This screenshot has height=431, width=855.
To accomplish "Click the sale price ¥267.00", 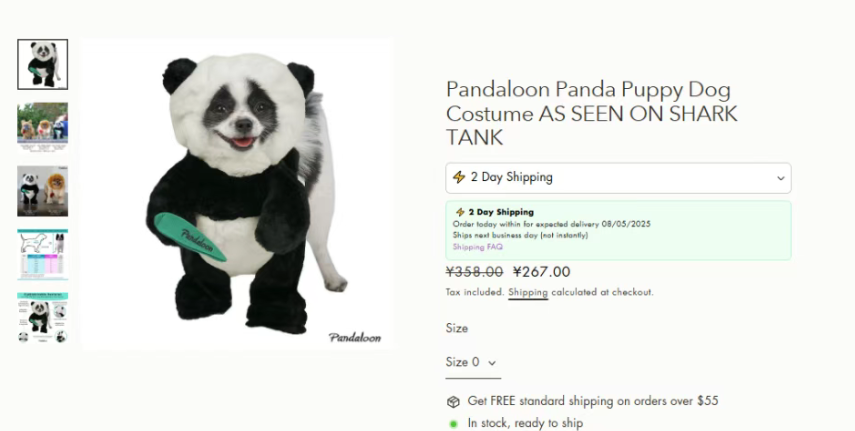I will coord(541,272).
